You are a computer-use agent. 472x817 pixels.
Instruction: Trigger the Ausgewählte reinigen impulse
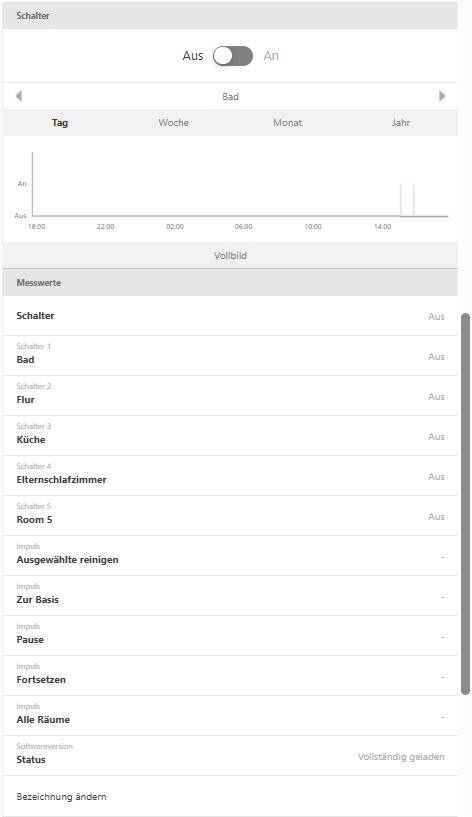click(230, 555)
